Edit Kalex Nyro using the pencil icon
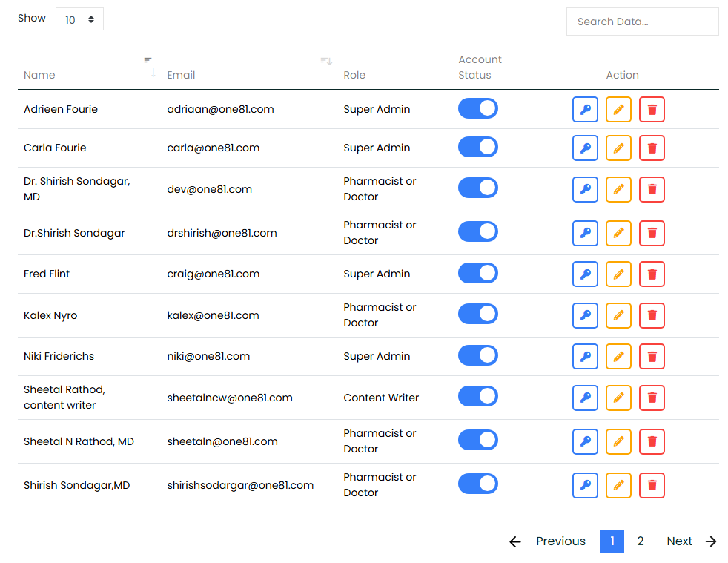Image resolution: width=728 pixels, height=563 pixels. point(618,315)
